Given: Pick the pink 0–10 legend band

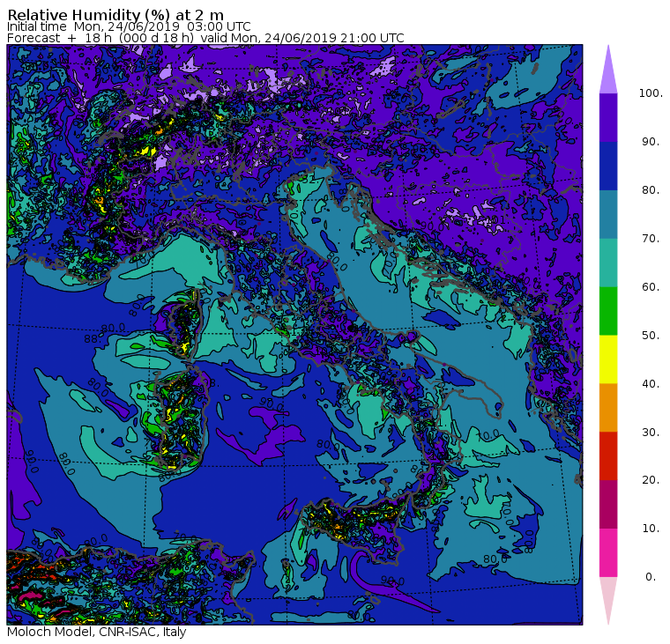Looking at the screenshot, I should [608, 553].
